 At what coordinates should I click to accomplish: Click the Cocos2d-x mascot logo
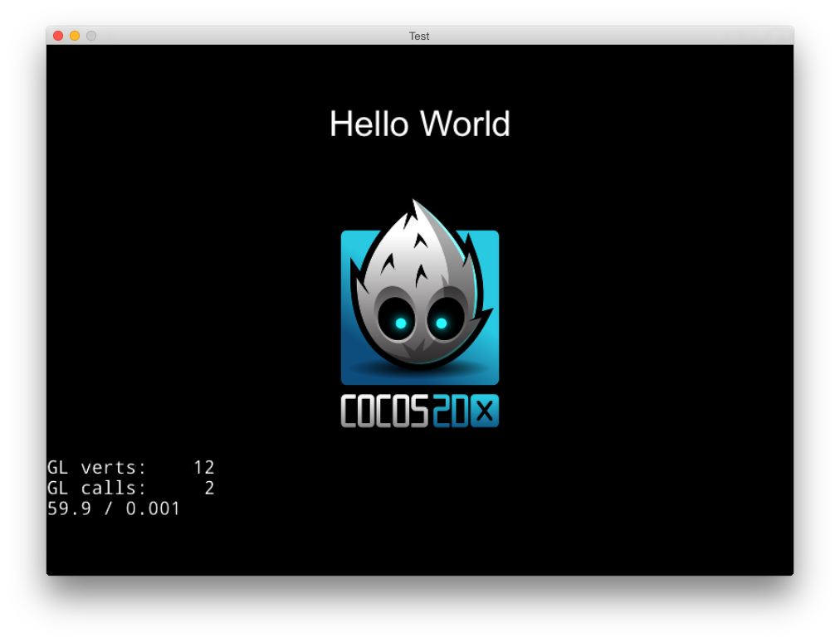tap(420, 292)
